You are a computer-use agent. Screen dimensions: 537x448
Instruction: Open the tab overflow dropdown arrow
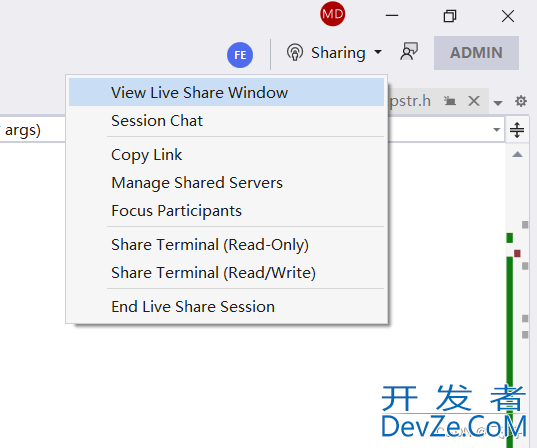click(498, 102)
